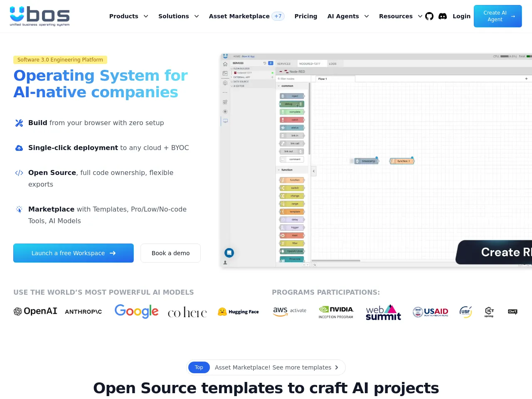The image size is (532, 399).
Task: Click the AWS Activate logo
Action: click(290, 311)
